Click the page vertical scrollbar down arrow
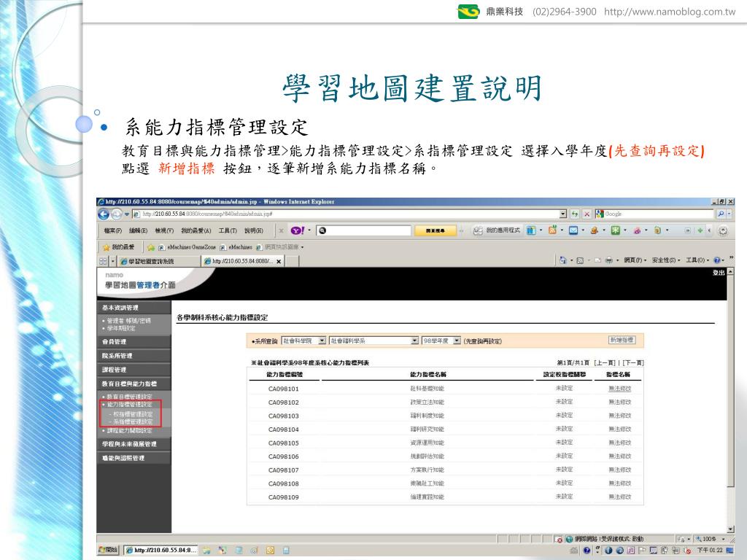747x560 pixels. tap(731, 529)
